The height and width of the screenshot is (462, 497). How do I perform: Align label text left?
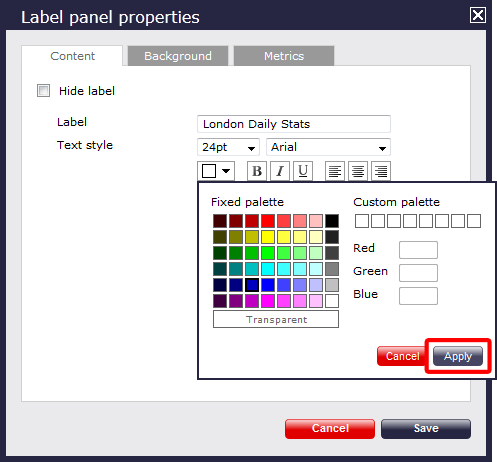(335, 171)
